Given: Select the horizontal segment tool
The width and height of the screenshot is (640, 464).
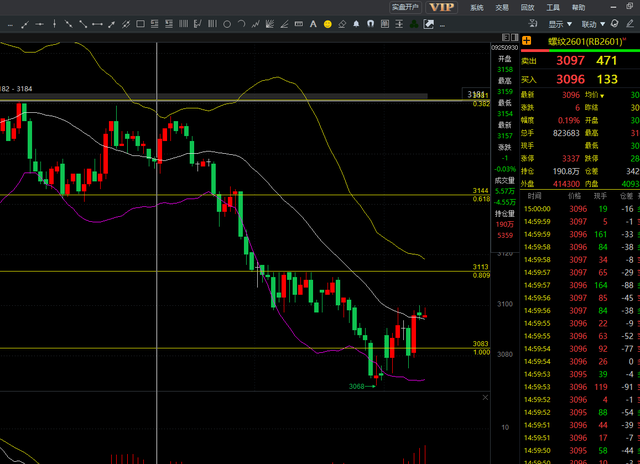Looking at the screenshot, I should pyautogui.click(x=97, y=24).
